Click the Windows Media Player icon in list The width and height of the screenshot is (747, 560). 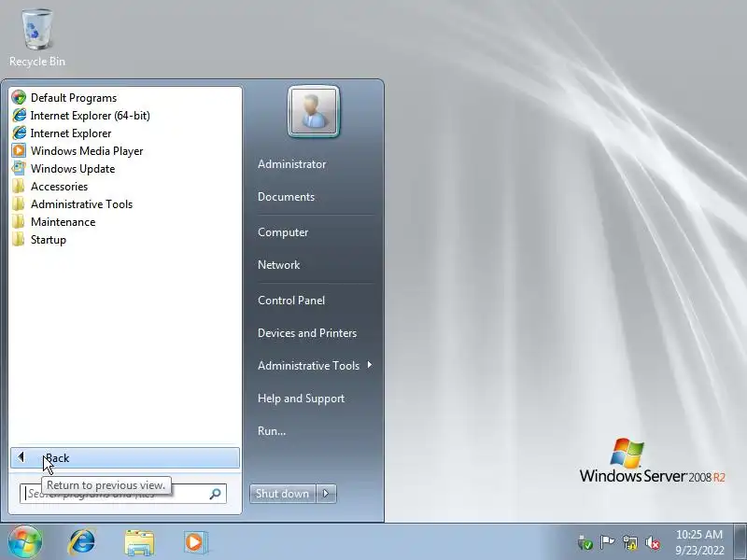(x=19, y=151)
